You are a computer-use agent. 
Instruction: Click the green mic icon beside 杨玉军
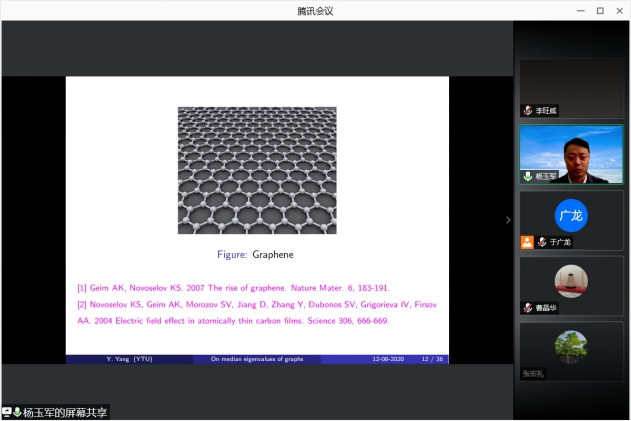click(x=528, y=176)
